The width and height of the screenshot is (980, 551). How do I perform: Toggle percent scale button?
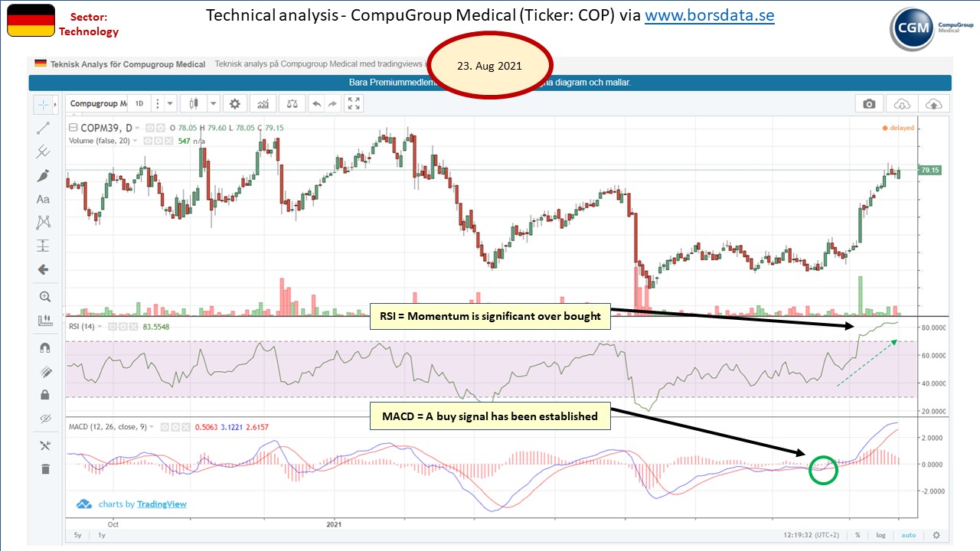point(857,535)
